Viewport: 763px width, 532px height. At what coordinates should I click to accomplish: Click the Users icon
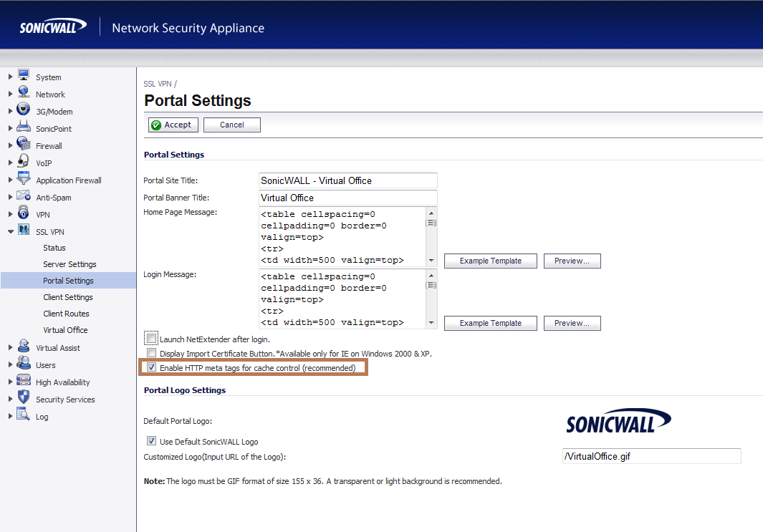click(24, 363)
